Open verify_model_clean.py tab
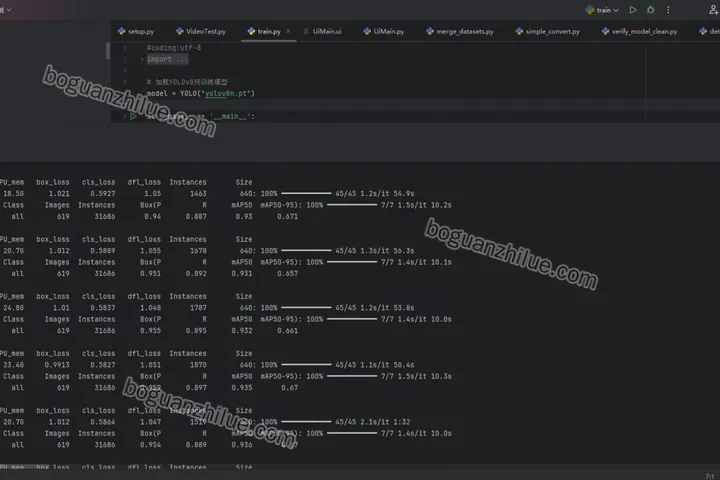The image size is (720, 480). (x=640, y=31)
